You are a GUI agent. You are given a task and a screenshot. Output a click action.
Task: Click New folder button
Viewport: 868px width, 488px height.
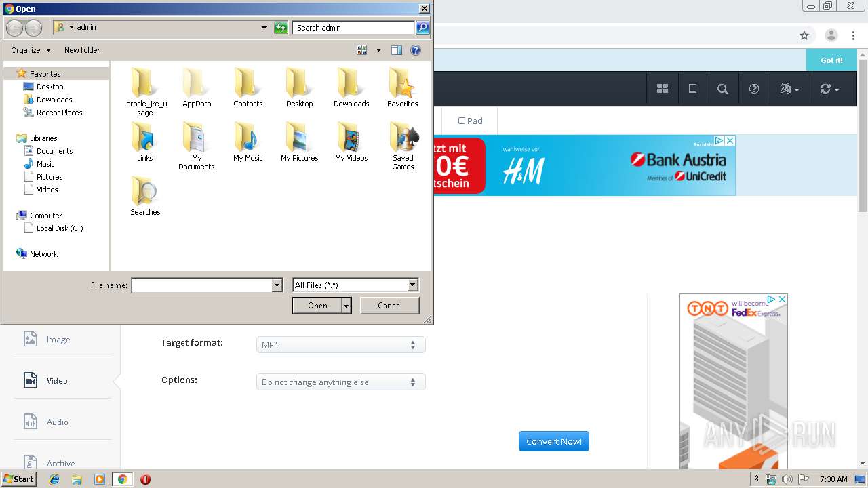coord(82,50)
